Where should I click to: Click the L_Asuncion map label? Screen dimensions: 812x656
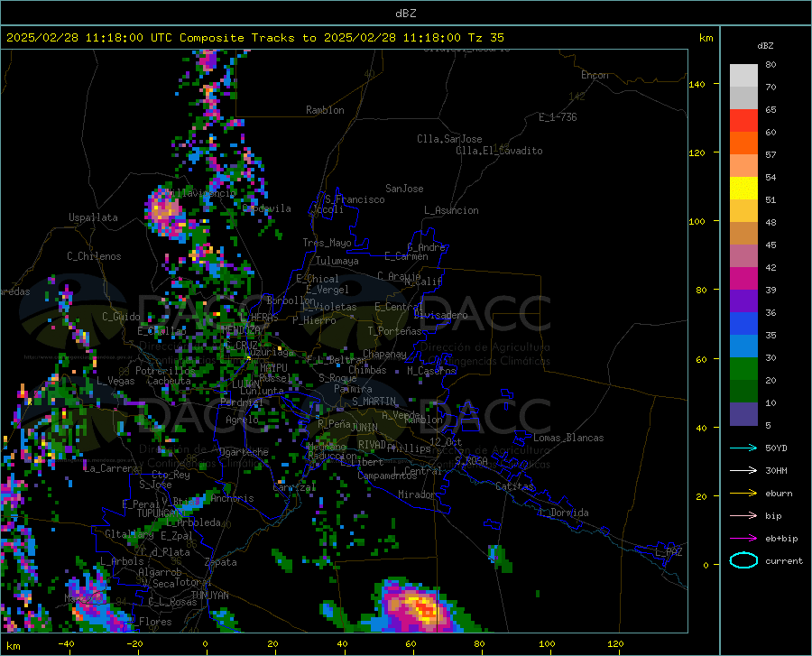click(x=451, y=210)
